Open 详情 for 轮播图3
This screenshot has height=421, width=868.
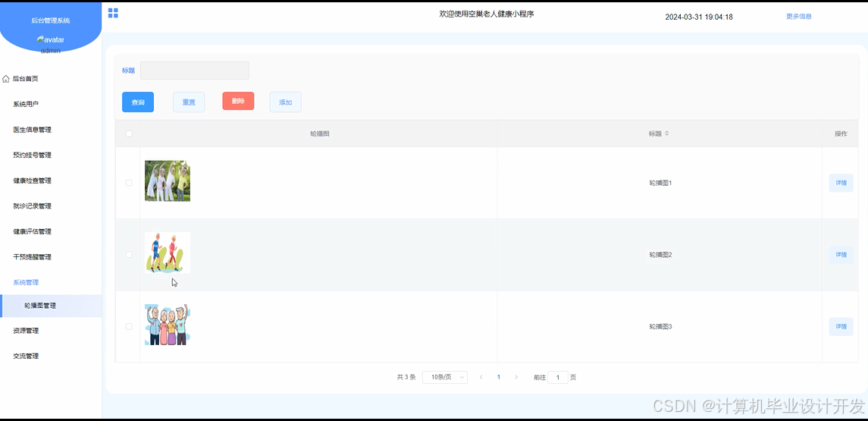pos(841,327)
